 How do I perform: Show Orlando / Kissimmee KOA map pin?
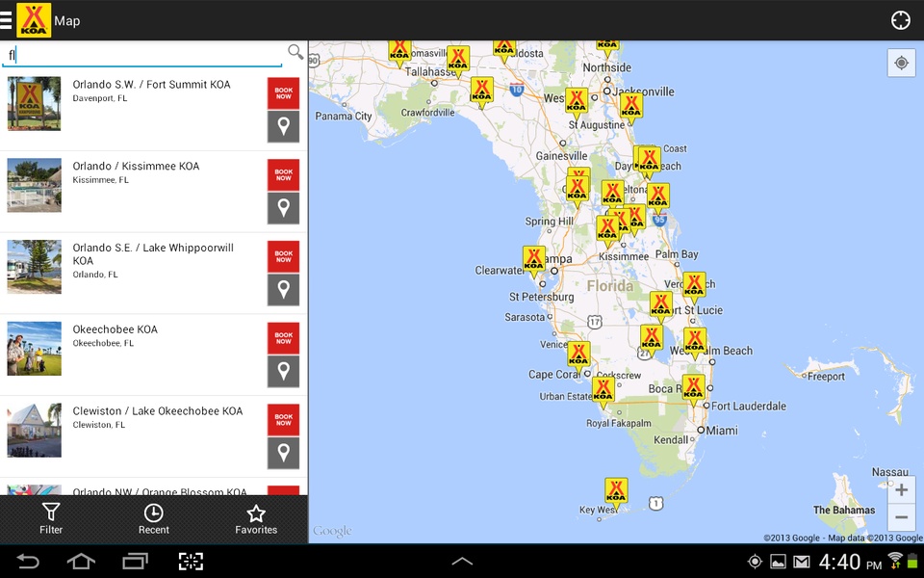(283, 208)
